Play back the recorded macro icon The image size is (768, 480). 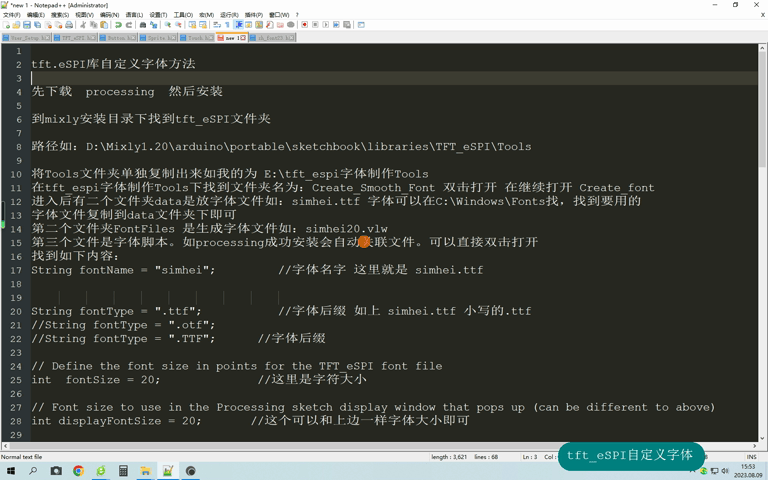(326, 24)
